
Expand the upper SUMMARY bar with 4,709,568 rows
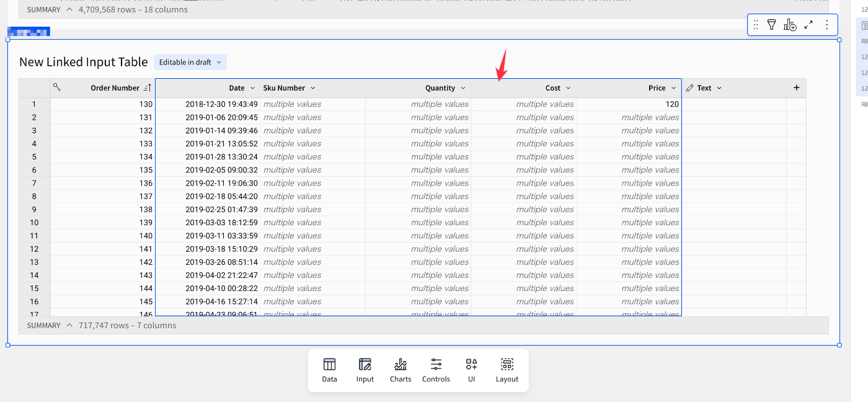coord(69,9)
